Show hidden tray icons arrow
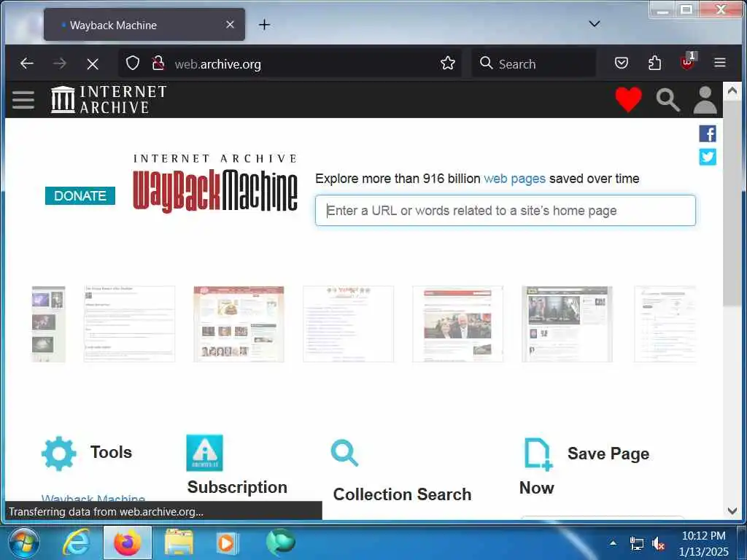The height and width of the screenshot is (560, 747). (613, 542)
